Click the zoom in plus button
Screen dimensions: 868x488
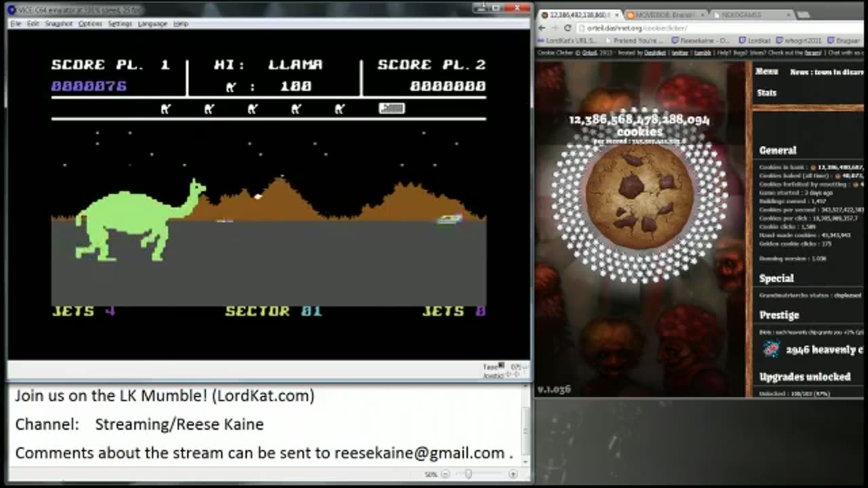[x=513, y=474]
